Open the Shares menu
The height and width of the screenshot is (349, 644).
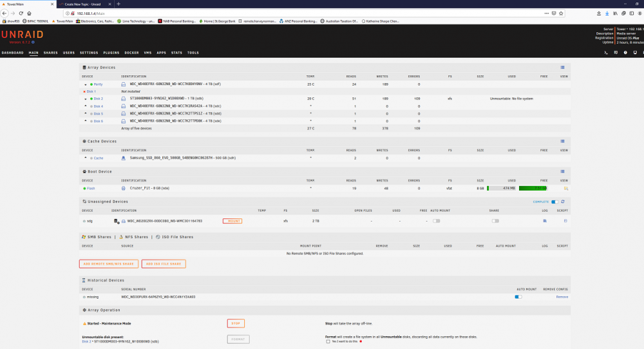point(50,53)
